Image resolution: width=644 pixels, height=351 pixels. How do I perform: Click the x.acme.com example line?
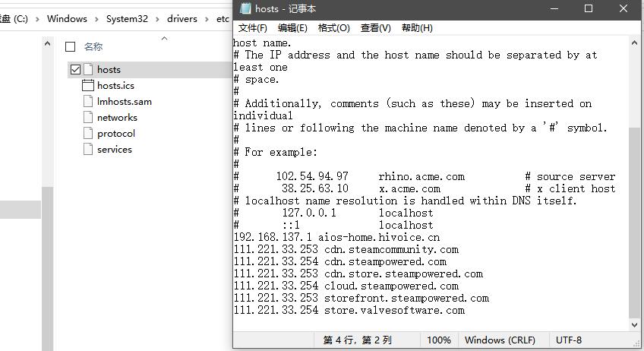425,188
